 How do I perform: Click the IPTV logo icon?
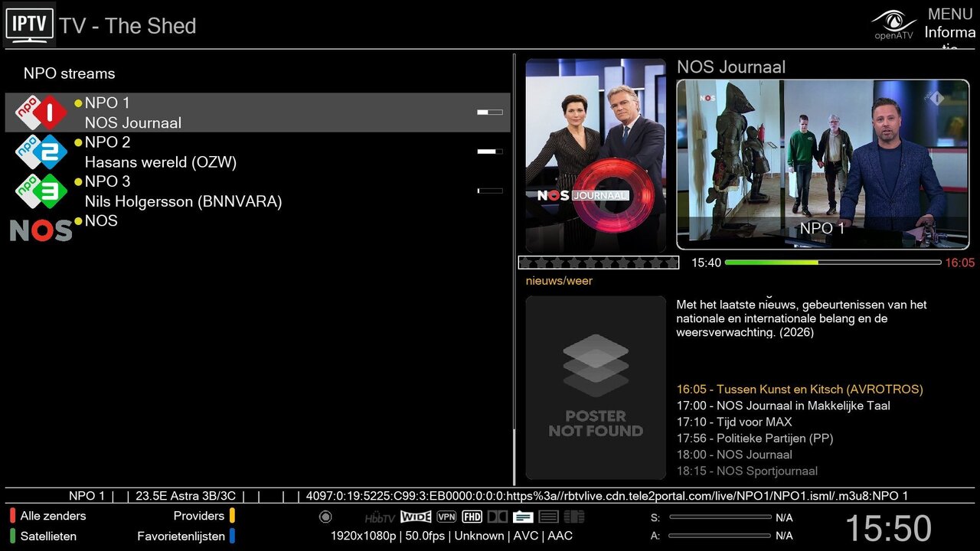click(30, 25)
